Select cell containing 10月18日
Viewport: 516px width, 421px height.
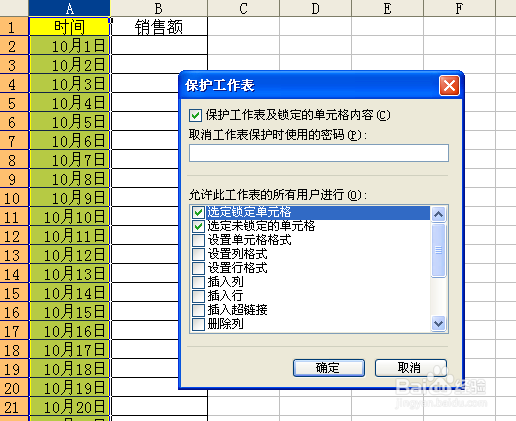click(69, 369)
